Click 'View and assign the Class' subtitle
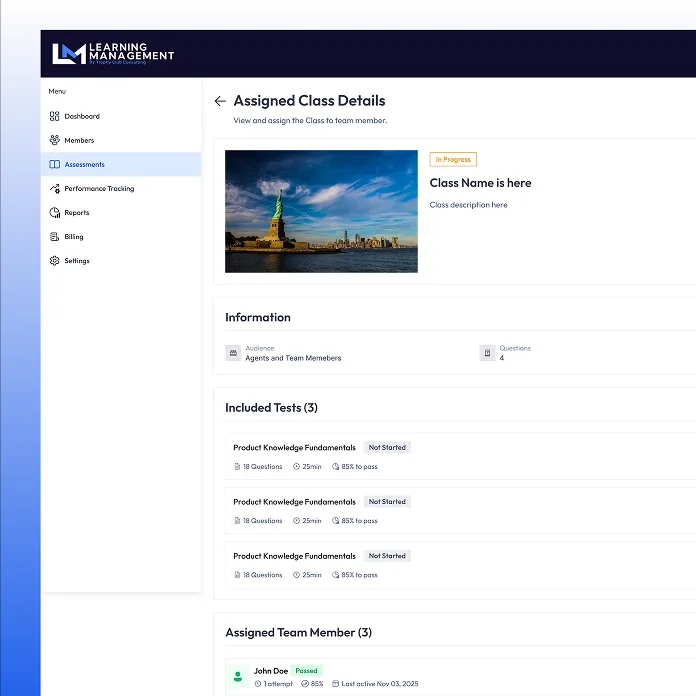Screen dimensions: 696x696 (310, 121)
